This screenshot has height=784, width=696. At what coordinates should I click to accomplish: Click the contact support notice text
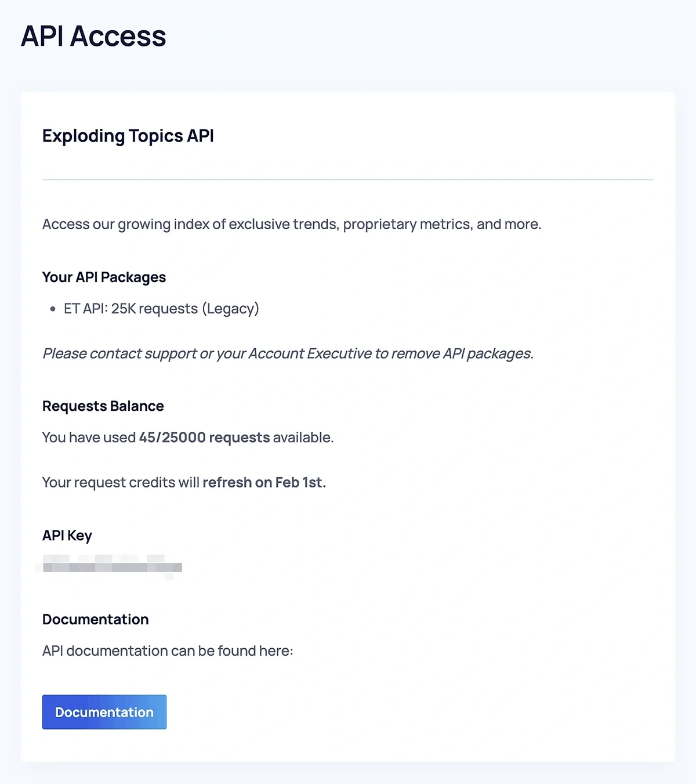[288, 353]
